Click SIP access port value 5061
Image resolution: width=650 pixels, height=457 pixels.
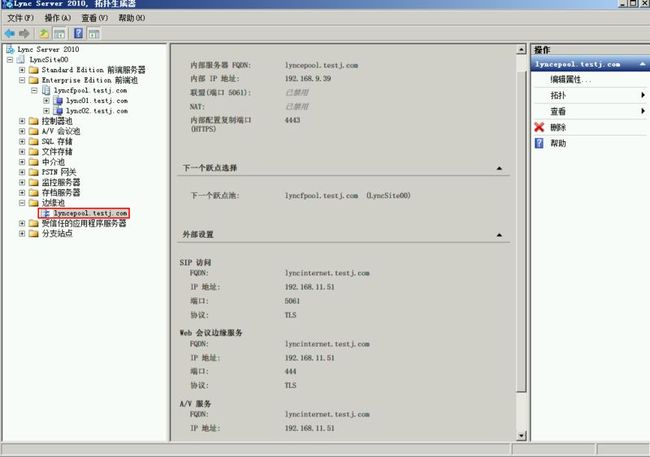(292, 301)
